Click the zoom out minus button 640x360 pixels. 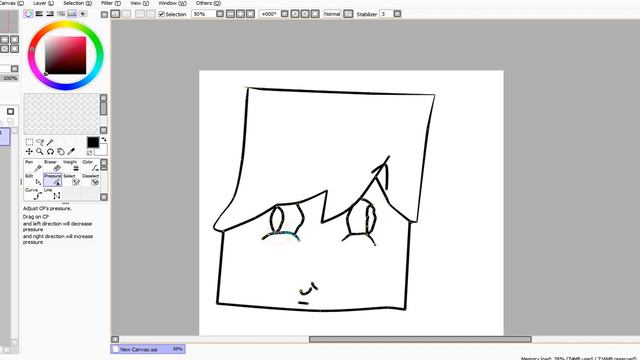(231, 14)
